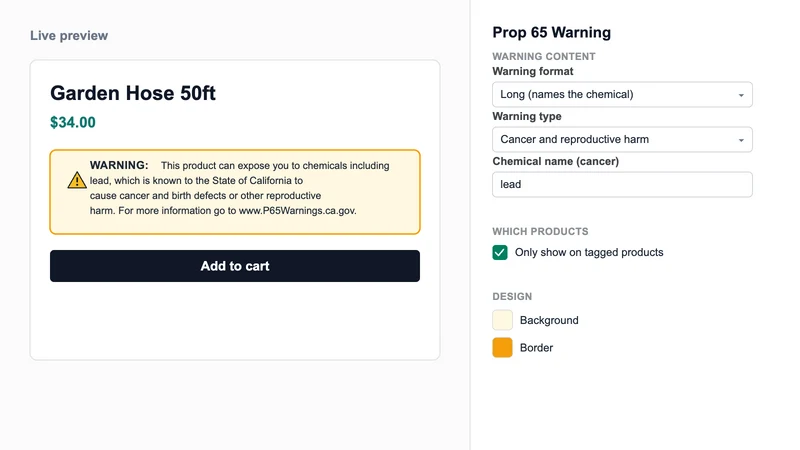This screenshot has width=800, height=450.
Task: Click the Only show on tagged products label
Action: pos(589,252)
